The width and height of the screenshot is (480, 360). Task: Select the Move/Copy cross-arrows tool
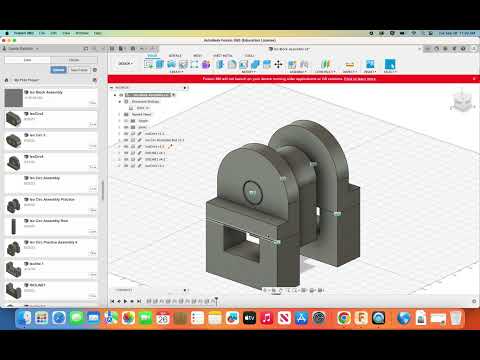click(x=278, y=64)
